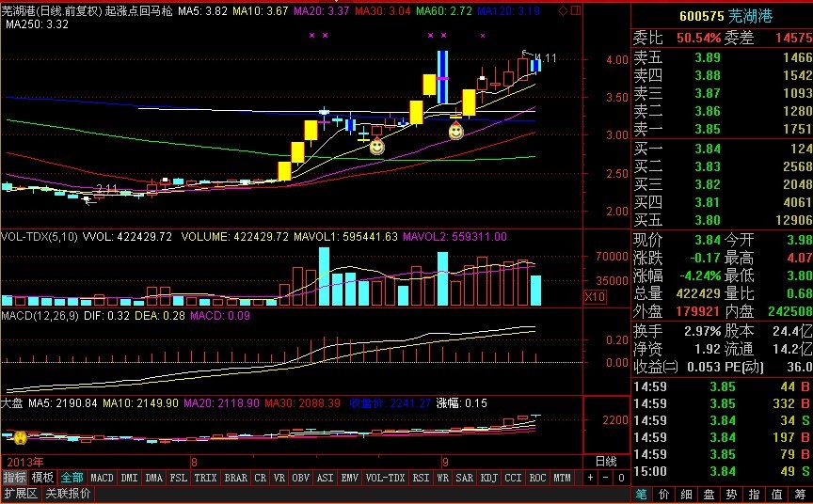Click the minus button next to MTM tab
813x504 pixels.
click(x=603, y=478)
